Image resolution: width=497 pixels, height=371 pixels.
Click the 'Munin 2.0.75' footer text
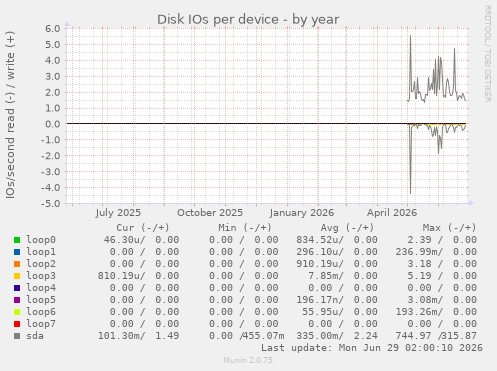click(248, 360)
